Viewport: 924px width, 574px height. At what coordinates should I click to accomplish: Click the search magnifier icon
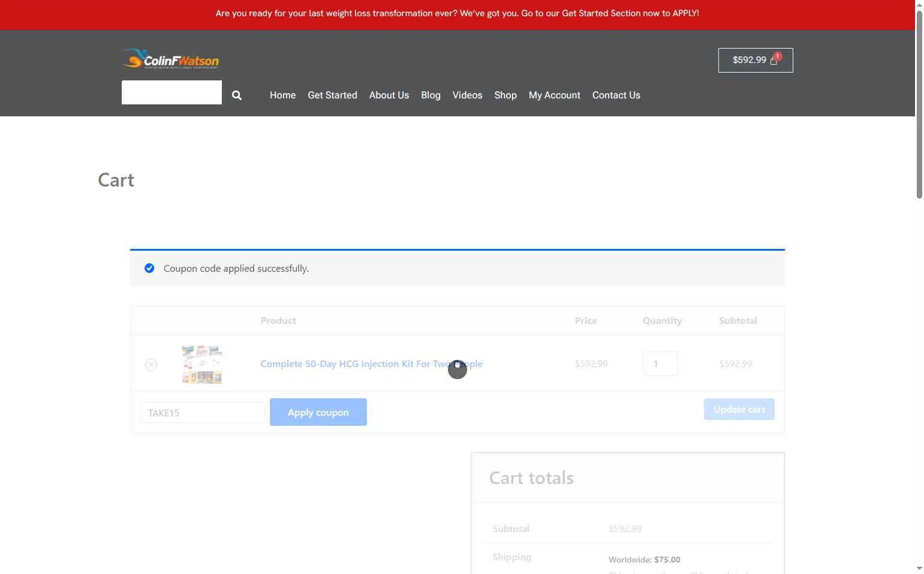coord(237,95)
